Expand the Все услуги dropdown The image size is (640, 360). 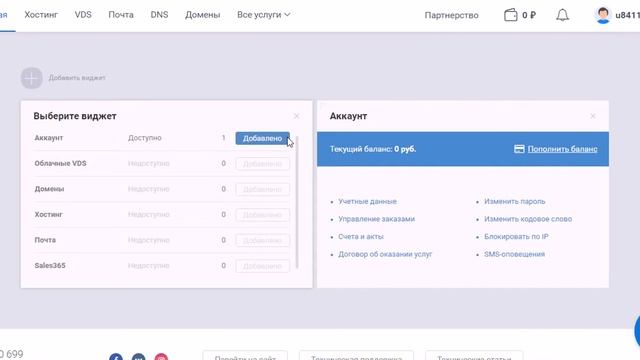[x=263, y=15]
